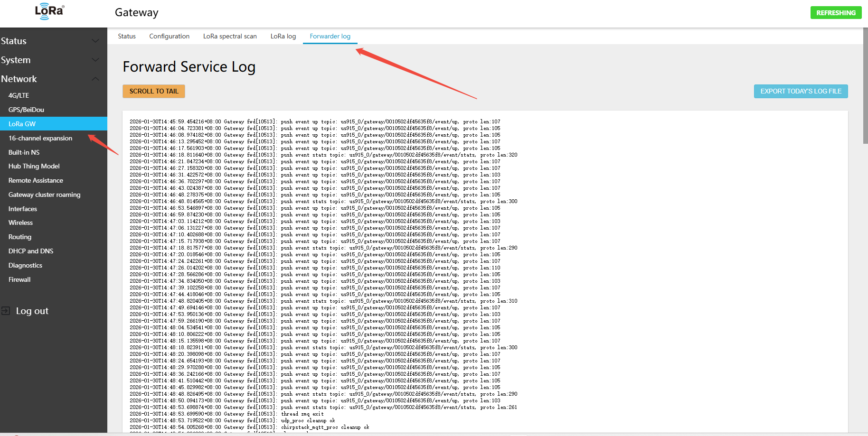Switch to the Status tab
Image resolution: width=868 pixels, height=436 pixels.
coord(127,36)
